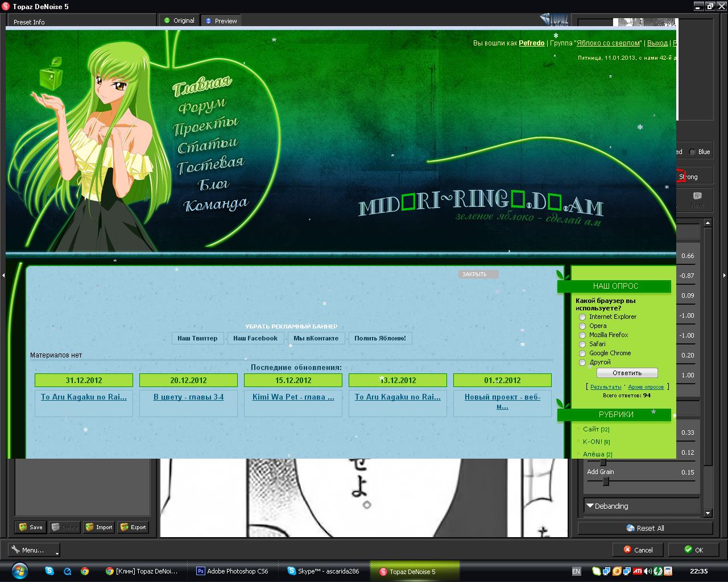Image resolution: width=728 pixels, height=582 pixels.
Task: Adjust the Add Grain slider
Action: [x=606, y=481]
